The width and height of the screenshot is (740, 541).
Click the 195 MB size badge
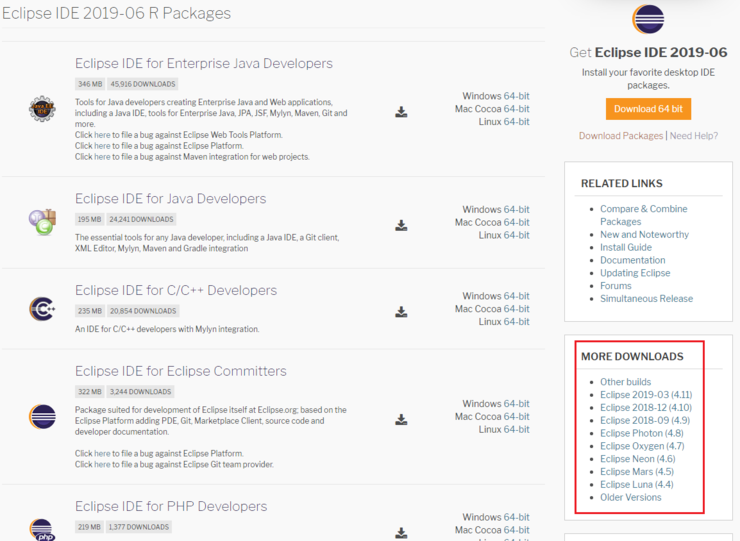[x=89, y=220]
